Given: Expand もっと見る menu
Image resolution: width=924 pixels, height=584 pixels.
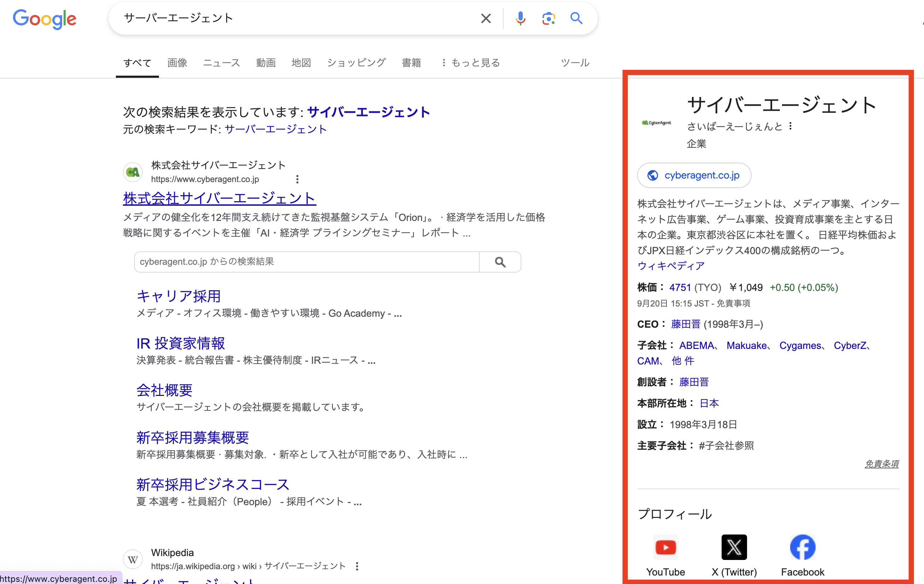Looking at the screenshot, I should coord(471,63).
